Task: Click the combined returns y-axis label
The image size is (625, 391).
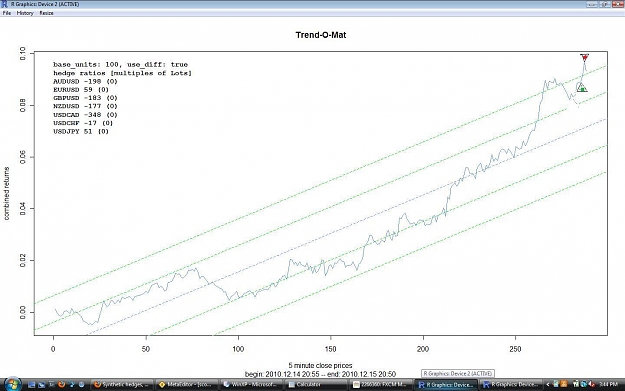Action: pyautogui.click(x=6, y=193)
